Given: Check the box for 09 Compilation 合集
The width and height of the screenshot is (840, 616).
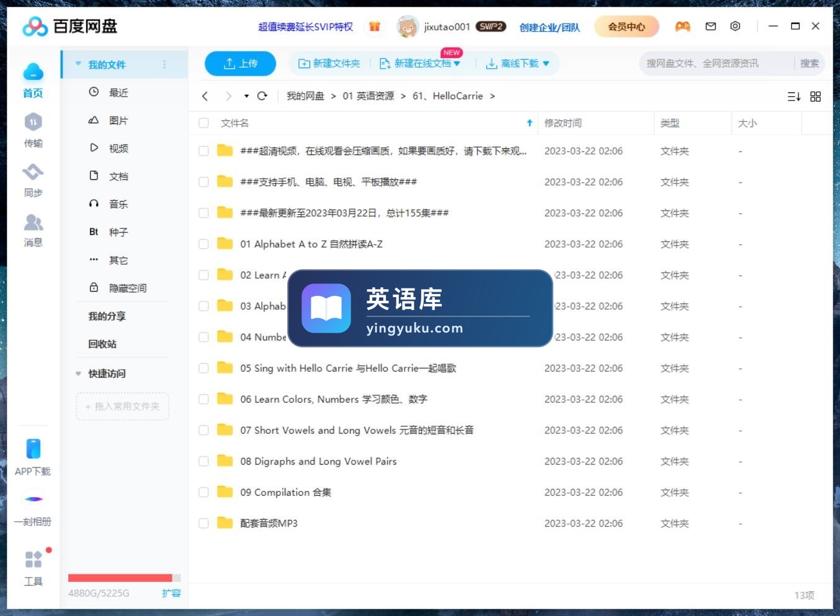Looking at the screenshot, I should [x=203, y=492].
